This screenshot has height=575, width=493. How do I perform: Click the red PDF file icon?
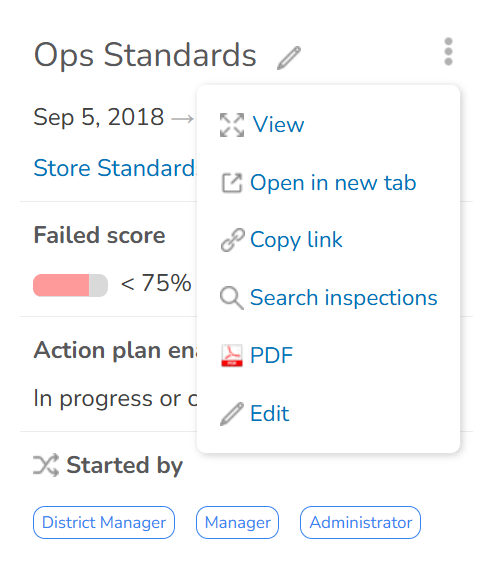click(x=232, y=355)
